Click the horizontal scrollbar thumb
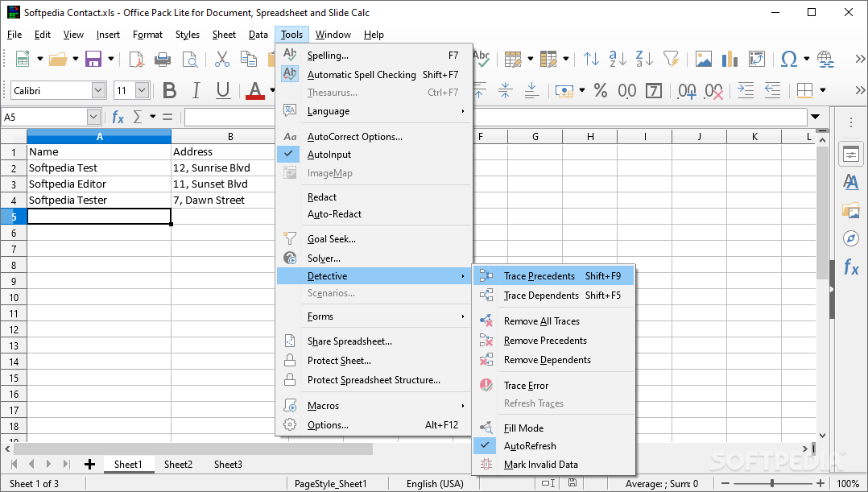The image size is (868, 492). click(192, 449)
